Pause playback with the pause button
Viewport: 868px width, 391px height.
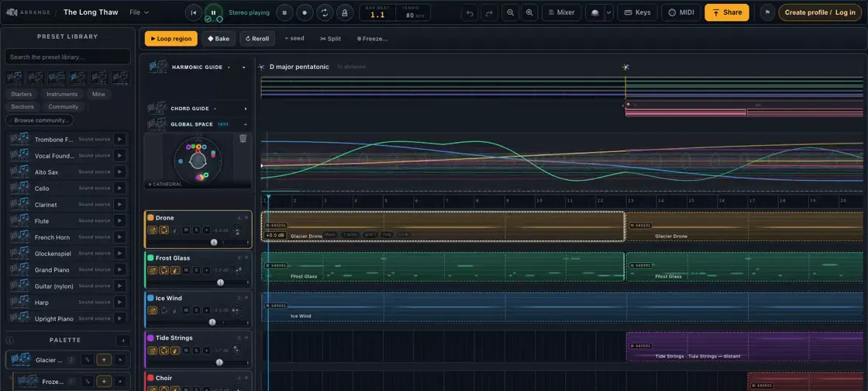(x=213, y=12)
